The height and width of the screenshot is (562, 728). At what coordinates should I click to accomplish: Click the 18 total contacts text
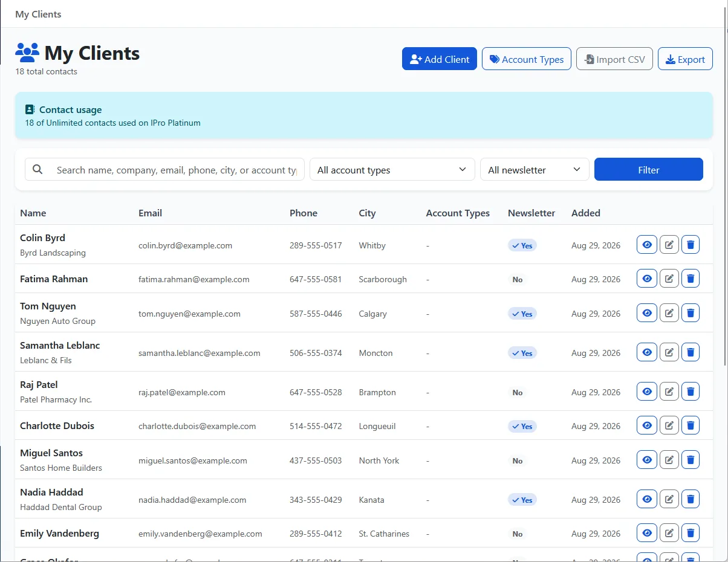[47, 71]
